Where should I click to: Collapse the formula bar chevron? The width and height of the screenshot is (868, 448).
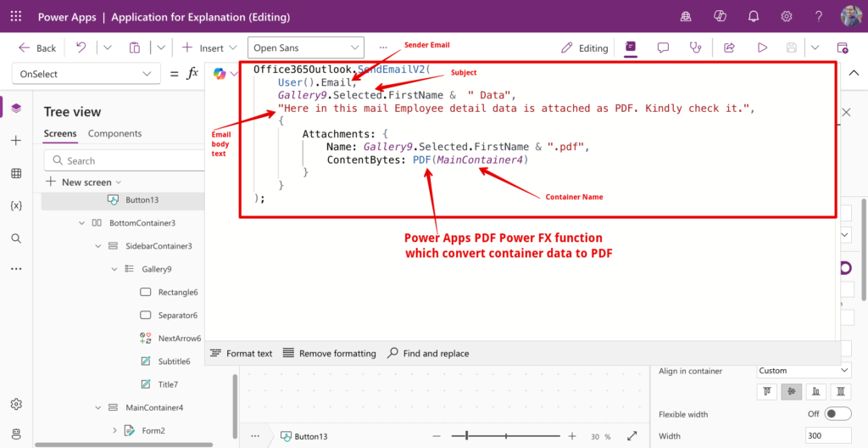tap(854, 74)
